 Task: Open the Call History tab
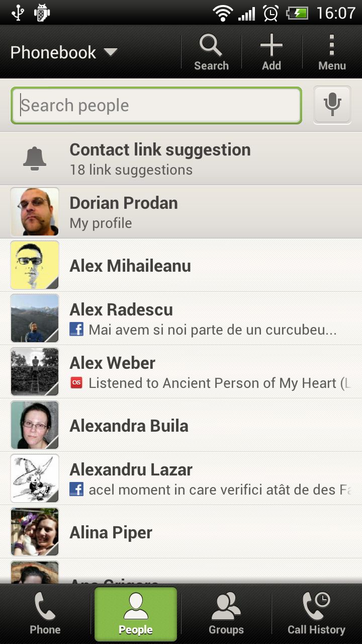316,614
